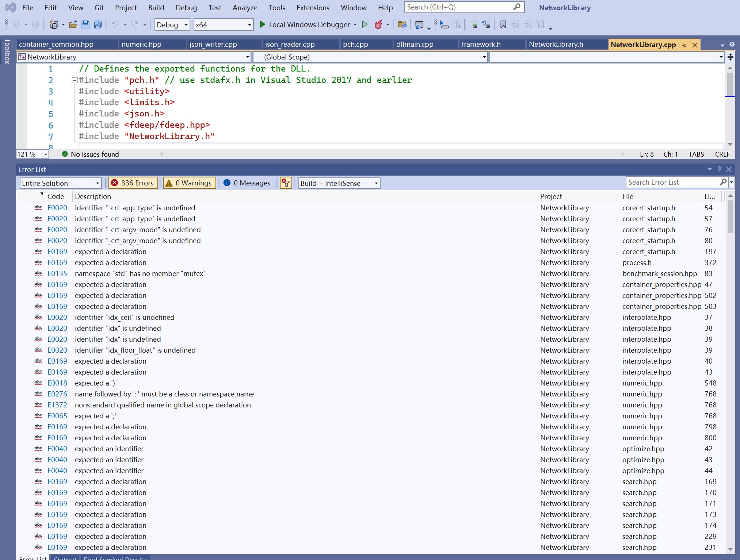Image resolution: width=740 pixels, height=560 pixels.
Task: Toggle the clear all filters funnel button
Action: click(286, 183)
